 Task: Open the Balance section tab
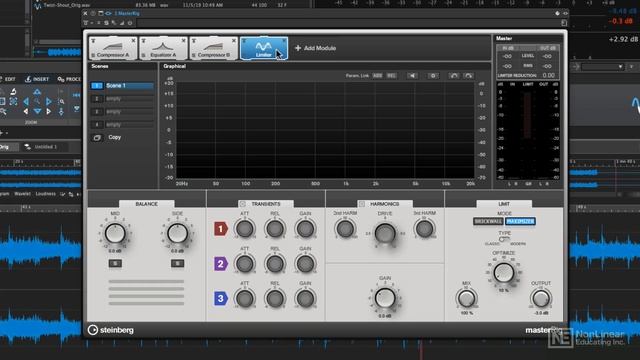tap(147, 204)
